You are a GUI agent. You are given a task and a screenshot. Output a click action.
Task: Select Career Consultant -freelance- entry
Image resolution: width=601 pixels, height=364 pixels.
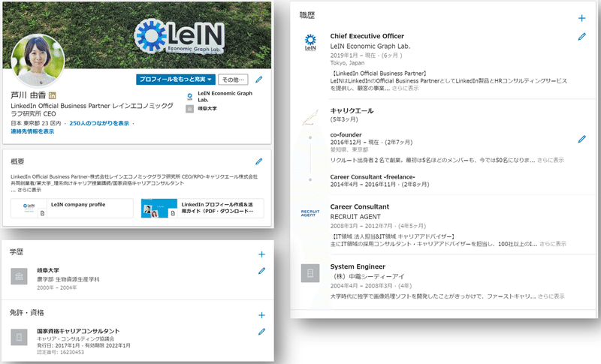point(373,177)
